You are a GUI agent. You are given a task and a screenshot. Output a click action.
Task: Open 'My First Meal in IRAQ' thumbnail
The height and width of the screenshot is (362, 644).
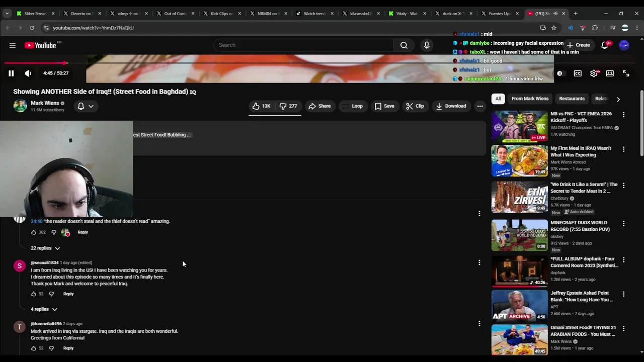coord(520,161)
